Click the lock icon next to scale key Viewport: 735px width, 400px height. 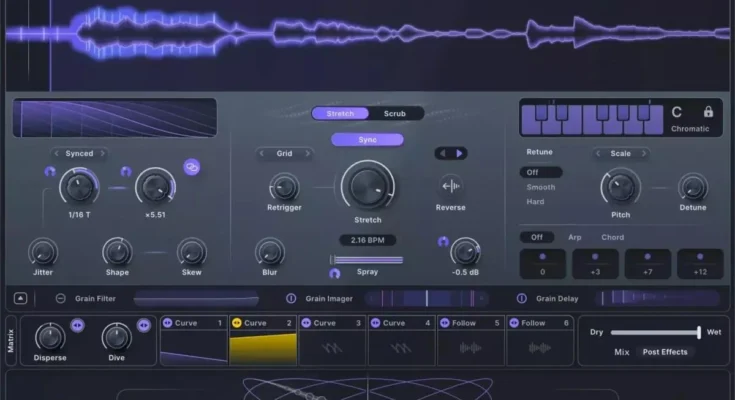pos(708,112)
